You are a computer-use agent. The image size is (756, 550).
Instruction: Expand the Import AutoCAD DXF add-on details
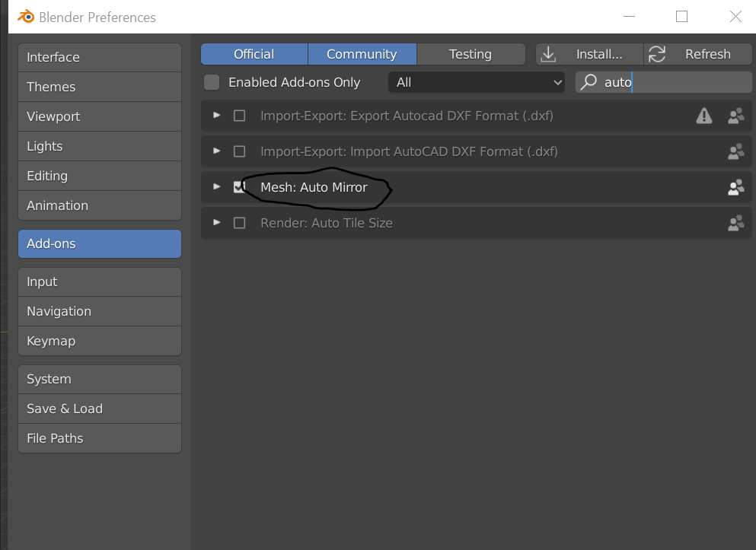coord(217,151)
